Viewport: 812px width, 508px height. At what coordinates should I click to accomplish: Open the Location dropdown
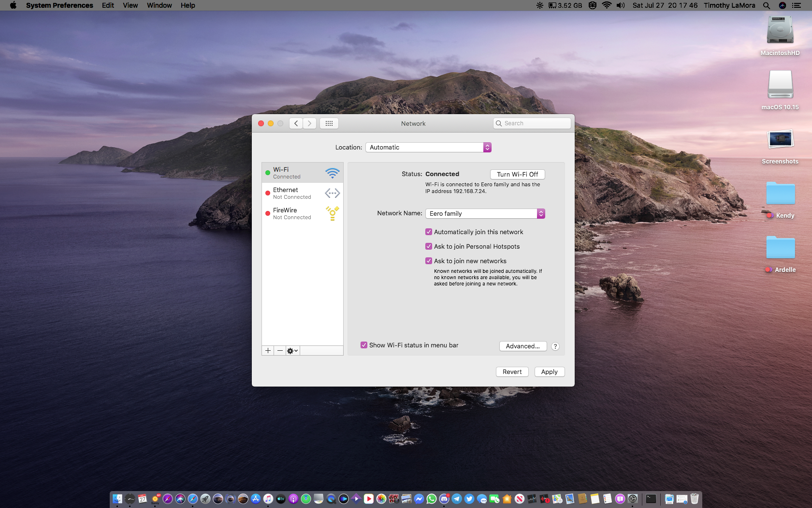tap(428, 147)
